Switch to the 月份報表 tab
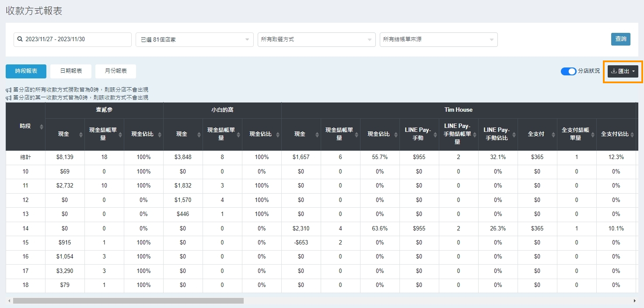 point(115,71)
